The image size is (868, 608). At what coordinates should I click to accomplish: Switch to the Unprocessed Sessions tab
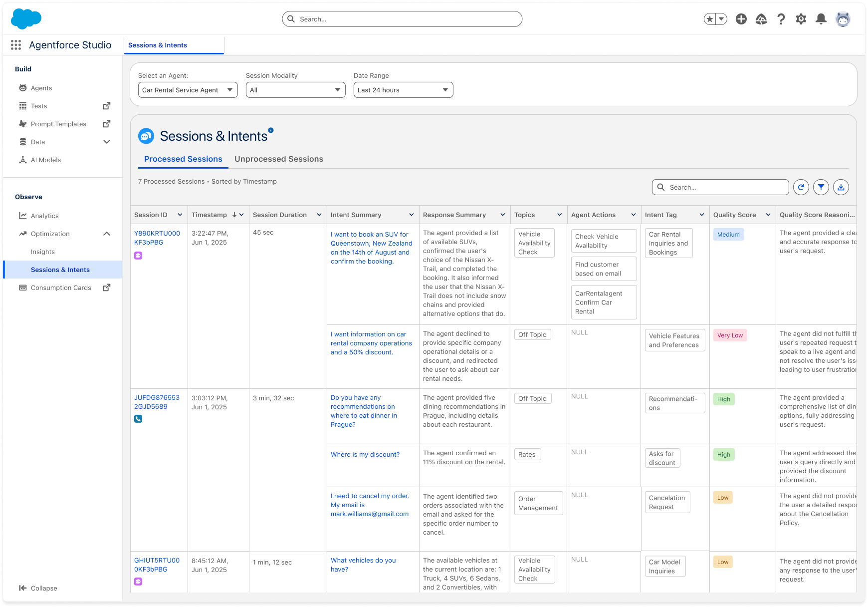[x=279, y=159]
